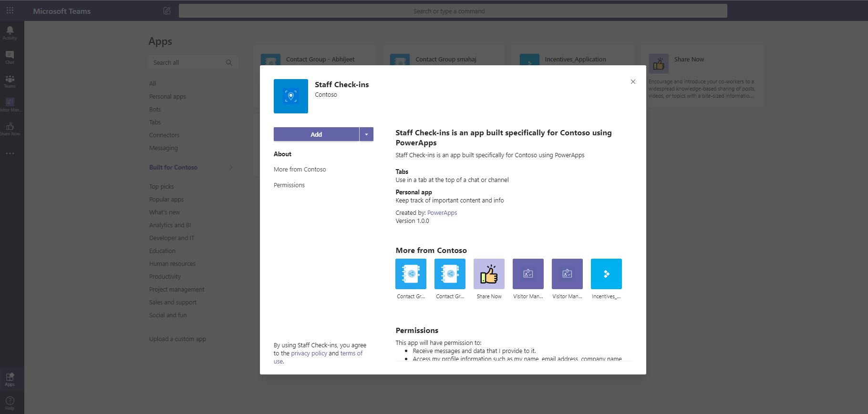
Task: Open Analytics and BI category
Action: click(170, 225)
